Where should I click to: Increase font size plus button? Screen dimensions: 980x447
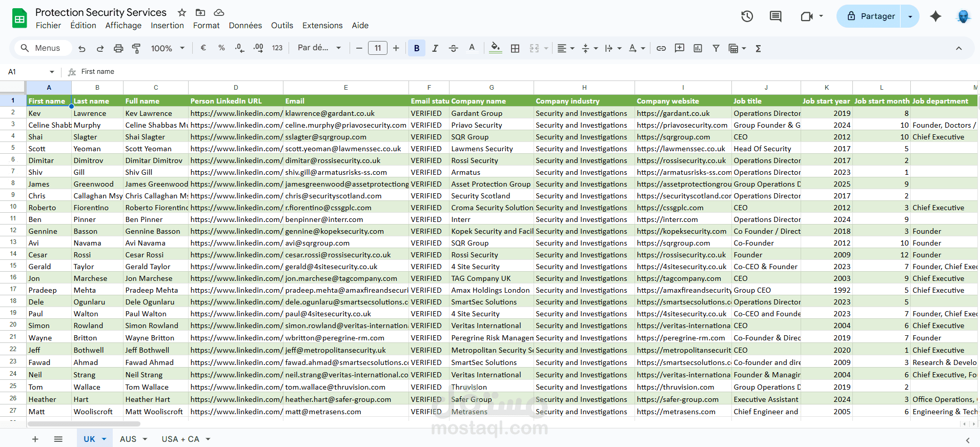coord(396,48)
